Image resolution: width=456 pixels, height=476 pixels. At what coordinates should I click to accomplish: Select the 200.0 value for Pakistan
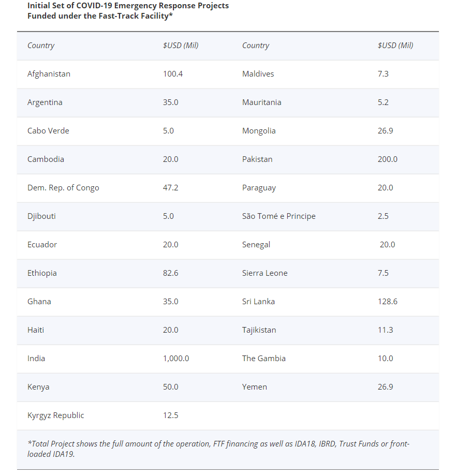pyautogui.click(x=387, y=159)
